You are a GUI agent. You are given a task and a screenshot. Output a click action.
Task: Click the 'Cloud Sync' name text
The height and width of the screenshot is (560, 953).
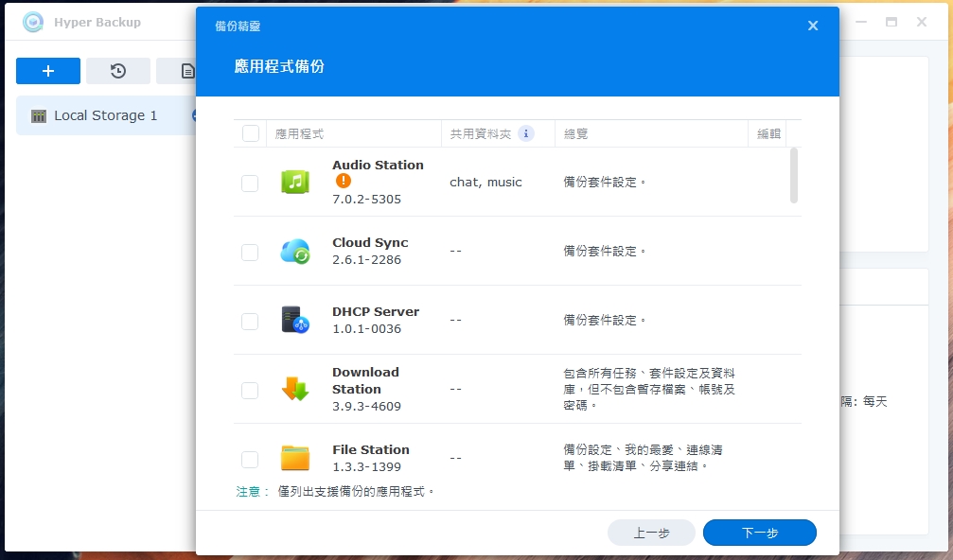pos(370,242)
